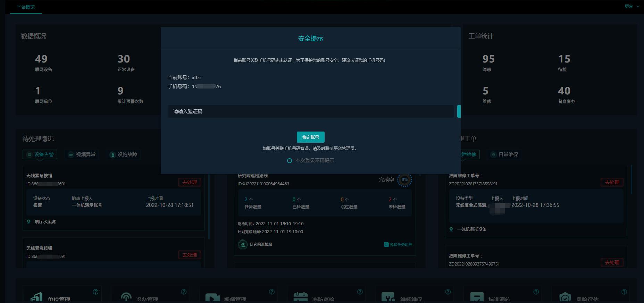Select the 设施故障 tab
This screenshot has height=303, width=644.
coord(123,154)
